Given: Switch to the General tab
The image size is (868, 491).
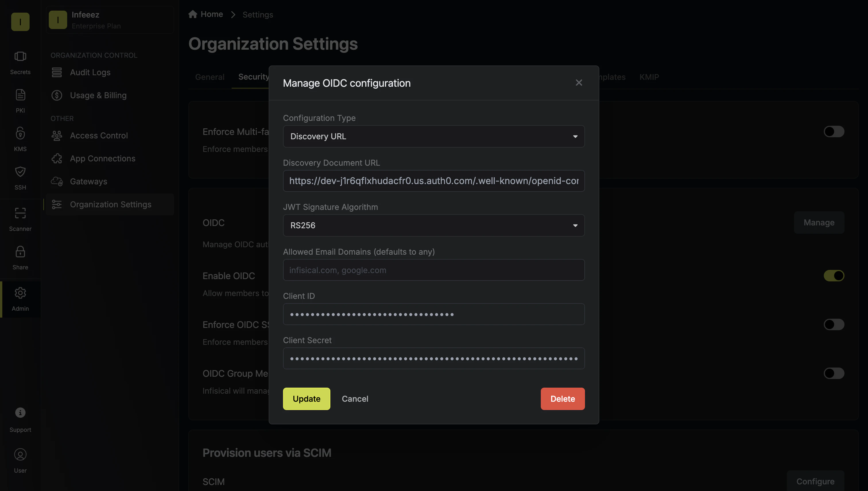Looking at the screenshot, I should (x=210, y=77).
